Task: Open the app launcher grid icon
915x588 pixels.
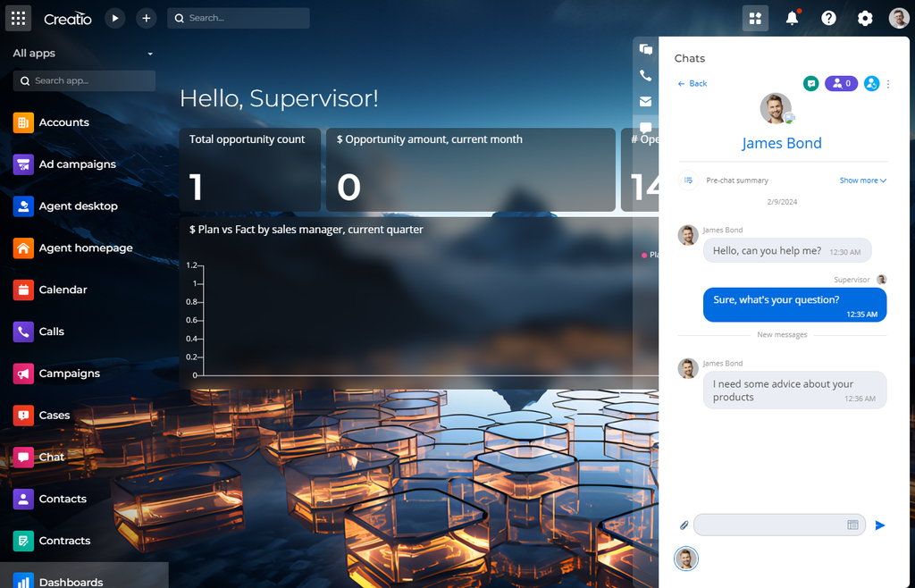Action: tap(18, 18)
